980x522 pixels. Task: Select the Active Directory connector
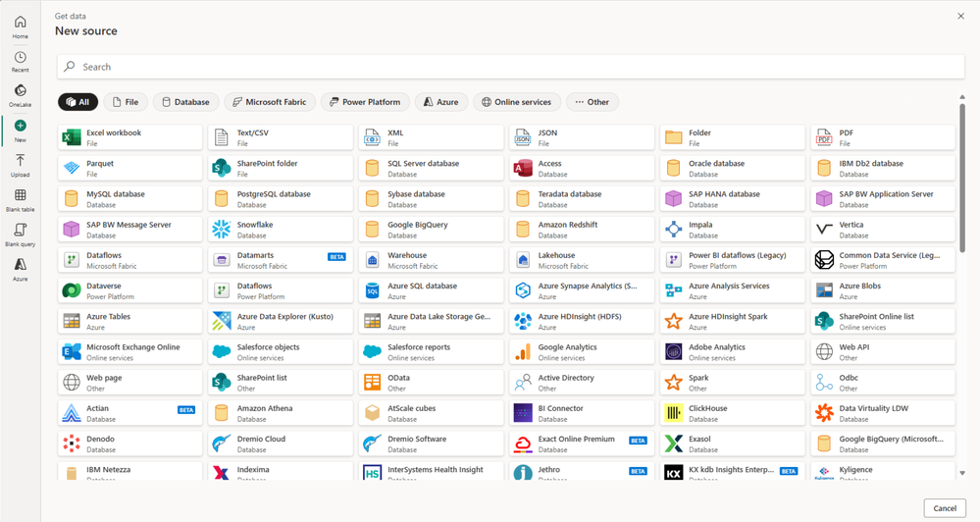[x=582, y=383]
